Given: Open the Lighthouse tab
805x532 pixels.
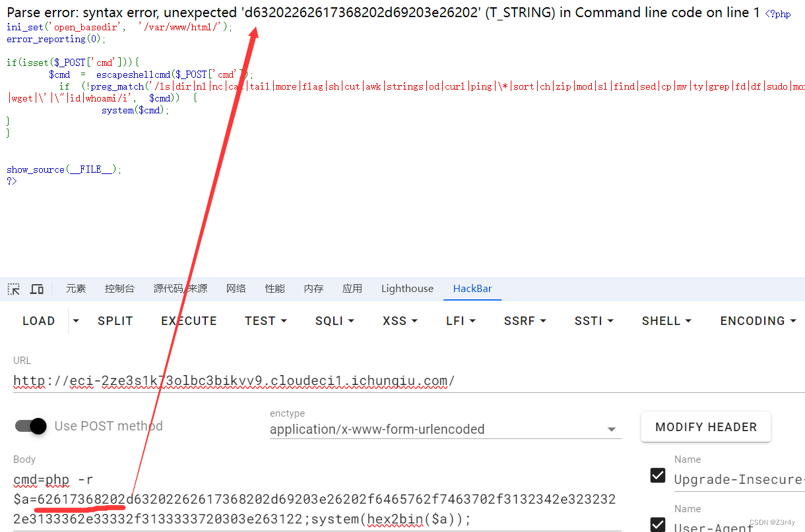Looking at the screenshot, I should 407,289.
